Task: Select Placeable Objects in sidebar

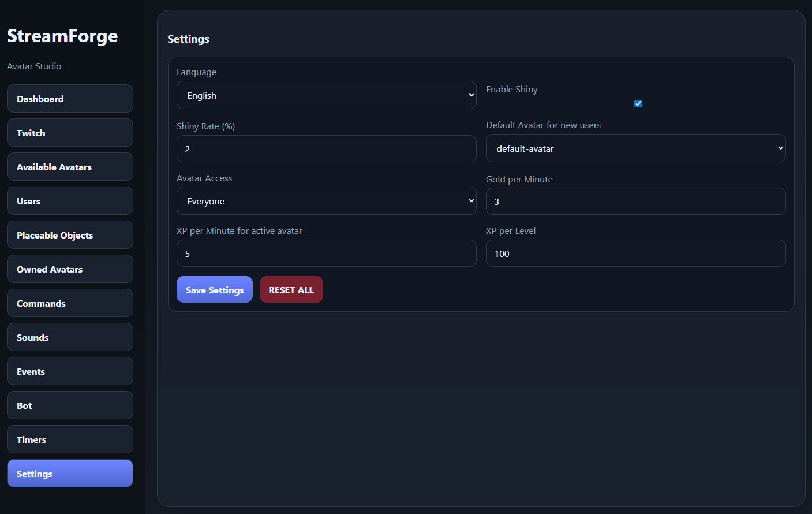Action: tap(70, 235)
